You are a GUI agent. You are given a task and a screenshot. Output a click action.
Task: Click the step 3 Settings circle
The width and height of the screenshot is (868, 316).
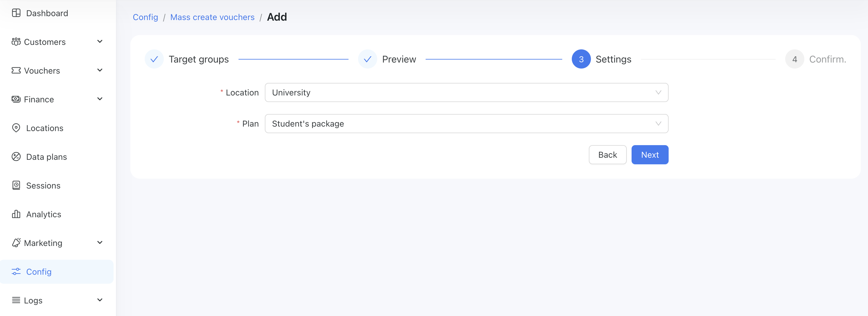pos(581,59)
